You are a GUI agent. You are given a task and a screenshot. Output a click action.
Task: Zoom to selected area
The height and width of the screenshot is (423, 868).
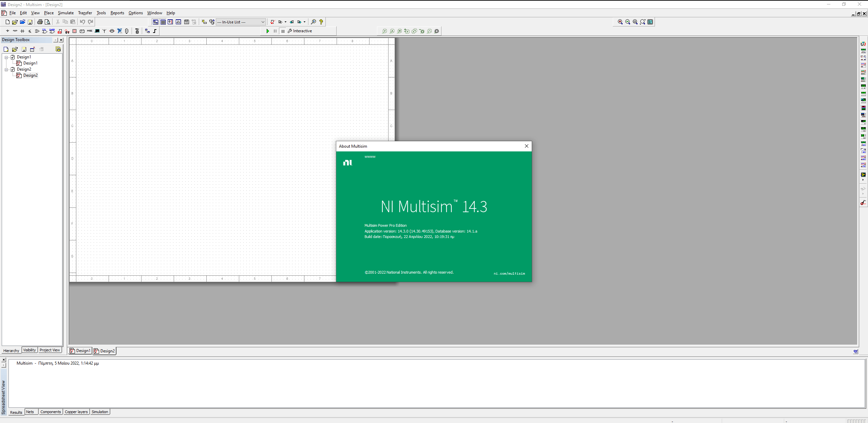coord(635,22)
